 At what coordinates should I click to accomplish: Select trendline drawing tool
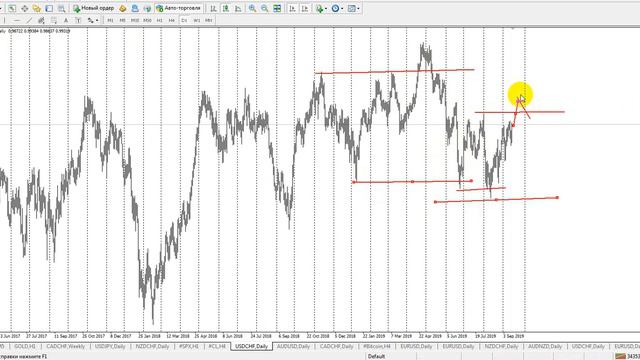click(29, 20)
